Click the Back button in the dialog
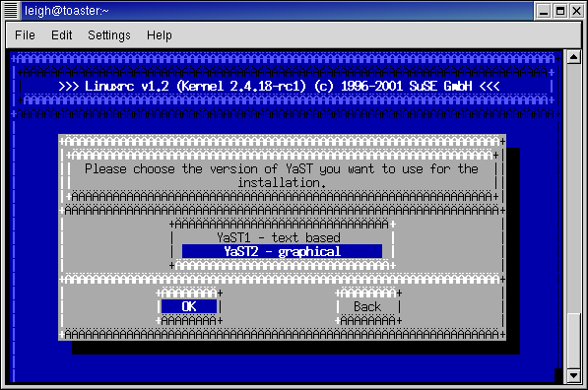Viewport: 588px width, 390px height. coord(367,306)
